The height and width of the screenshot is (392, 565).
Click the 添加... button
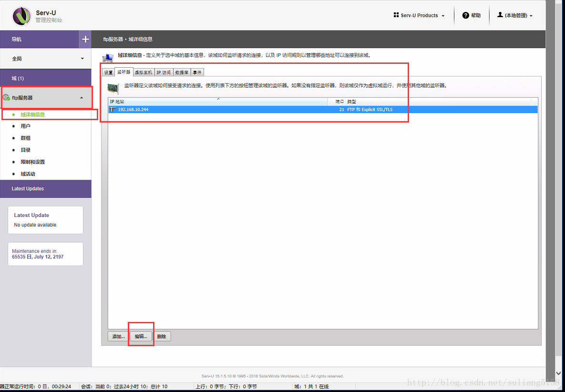[118, 337]
